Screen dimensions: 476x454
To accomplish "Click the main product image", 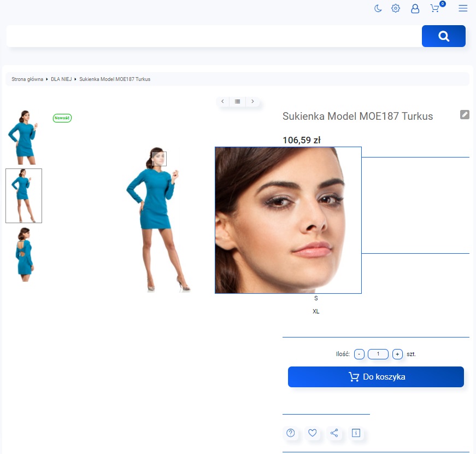I will [157, 219].
